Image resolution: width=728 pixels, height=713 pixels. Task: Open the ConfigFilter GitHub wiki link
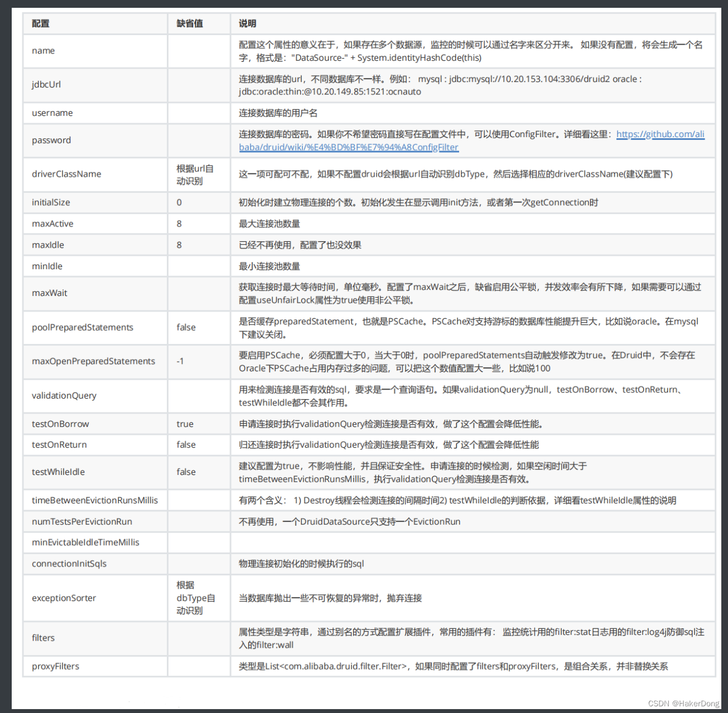(471, 140)
